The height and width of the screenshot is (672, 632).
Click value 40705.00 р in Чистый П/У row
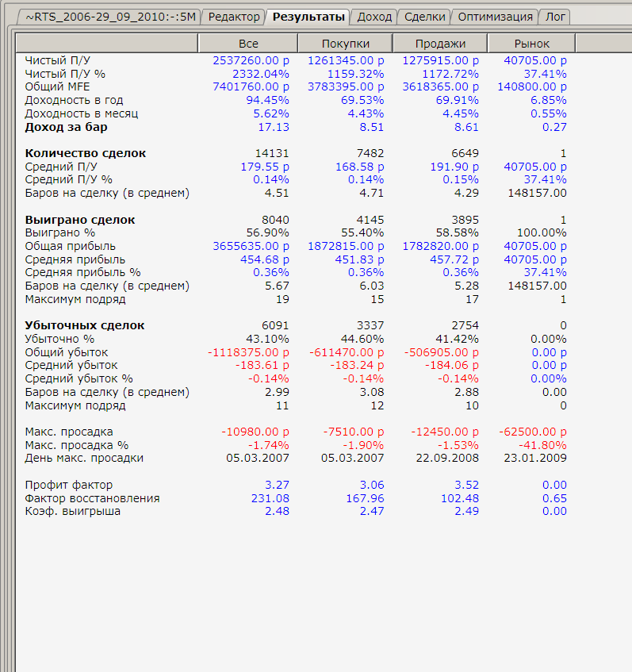[x=535, y=60]
